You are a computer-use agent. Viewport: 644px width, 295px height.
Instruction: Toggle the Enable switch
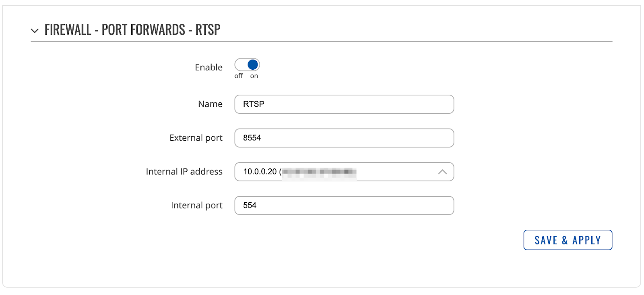[x=247, y=64]
